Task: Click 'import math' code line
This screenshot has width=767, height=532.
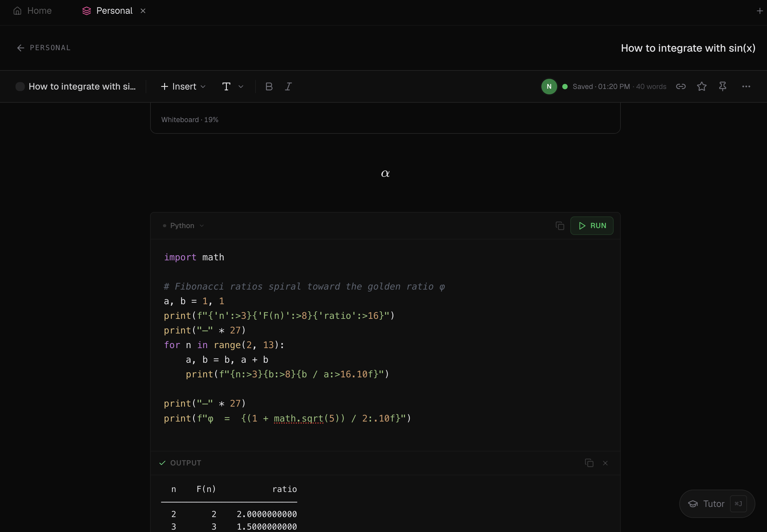Action: coord(194,257)
